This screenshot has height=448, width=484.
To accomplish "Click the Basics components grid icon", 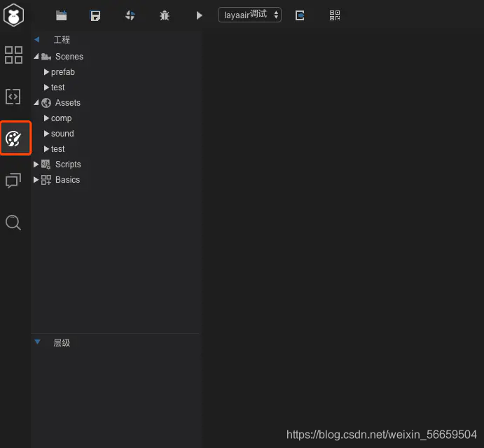I will coord(46,180).
